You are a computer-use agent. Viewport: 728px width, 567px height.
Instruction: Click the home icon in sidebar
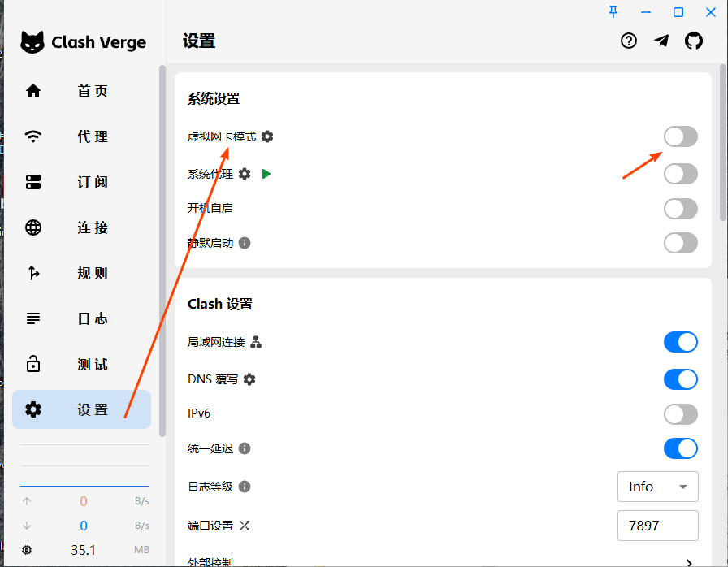coord(33,91)
